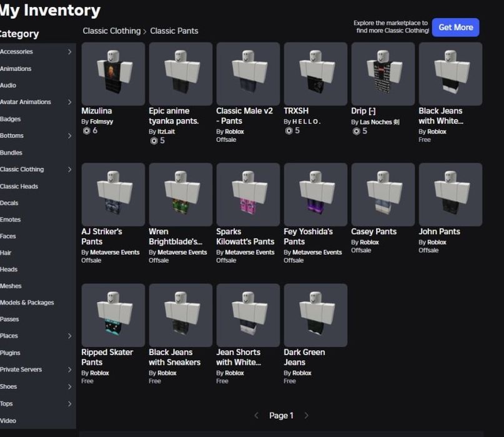Expand the Avatar Animations chevron
504x437 pixels.
click(70, 102)
